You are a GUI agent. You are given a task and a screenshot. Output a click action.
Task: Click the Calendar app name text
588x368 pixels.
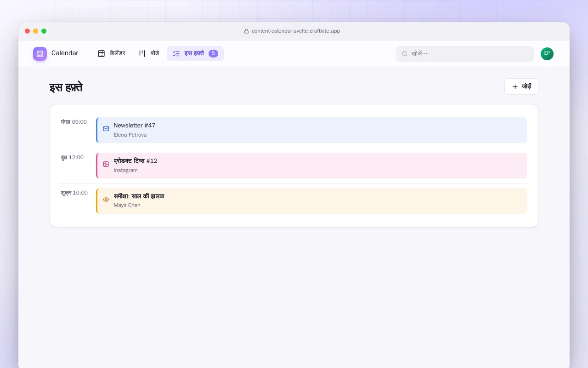[65, 53]
